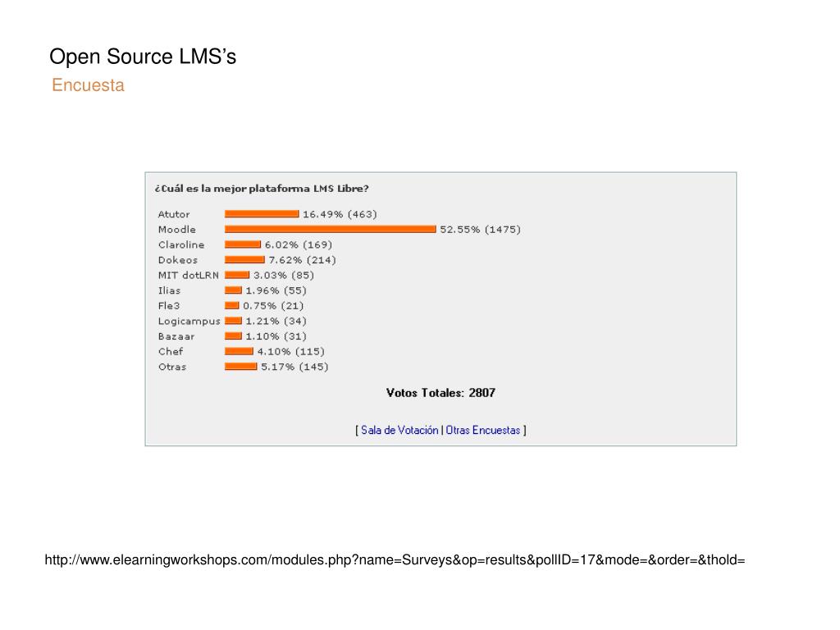The height and width of the screenshot is (630, 840).
Task: Click the Encuesta subtitle
Action: click(88, 85)
